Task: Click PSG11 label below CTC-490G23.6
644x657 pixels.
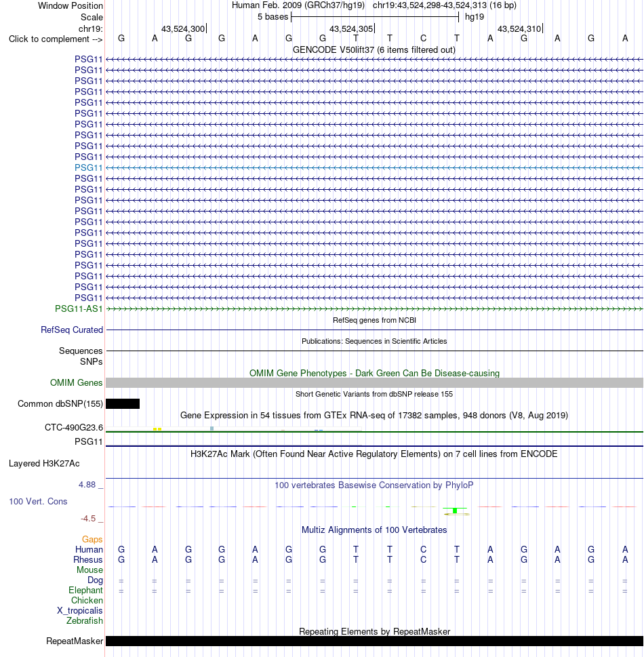Action: (88, 441)
